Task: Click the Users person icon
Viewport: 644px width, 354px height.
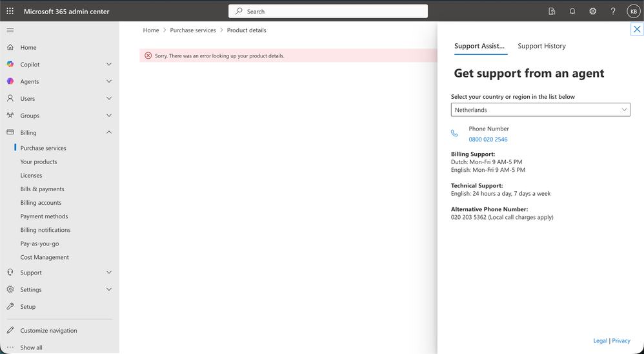Action: point(10,98)
